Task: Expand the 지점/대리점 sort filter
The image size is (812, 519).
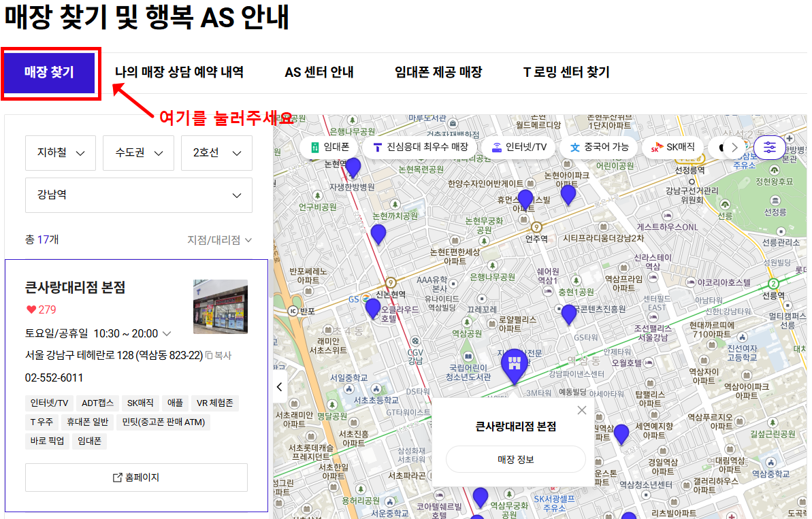Action: [x=220, y=240]
